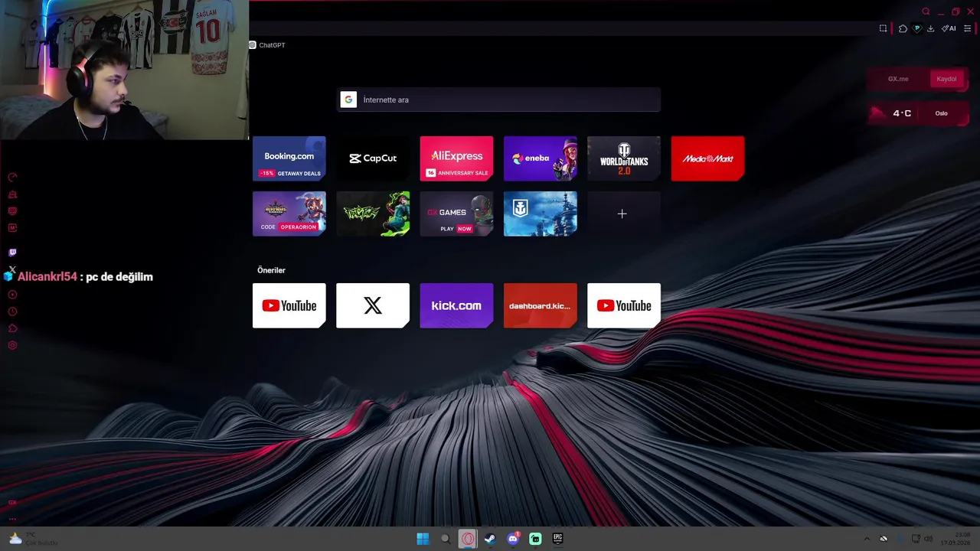
Task: Focus the İnternette ara search field
Action: click(498, 99)
